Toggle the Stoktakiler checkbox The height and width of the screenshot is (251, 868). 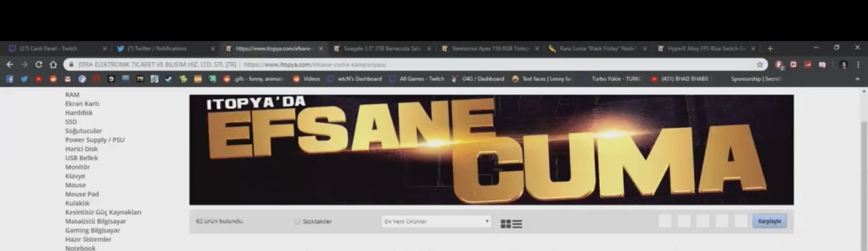click(297, 222)
